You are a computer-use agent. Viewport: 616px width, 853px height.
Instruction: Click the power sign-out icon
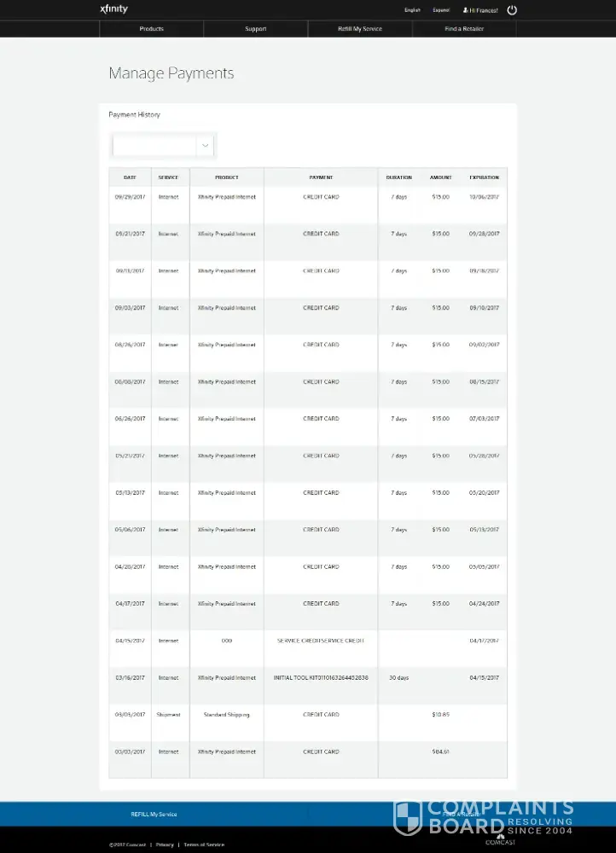pos(512,10)
